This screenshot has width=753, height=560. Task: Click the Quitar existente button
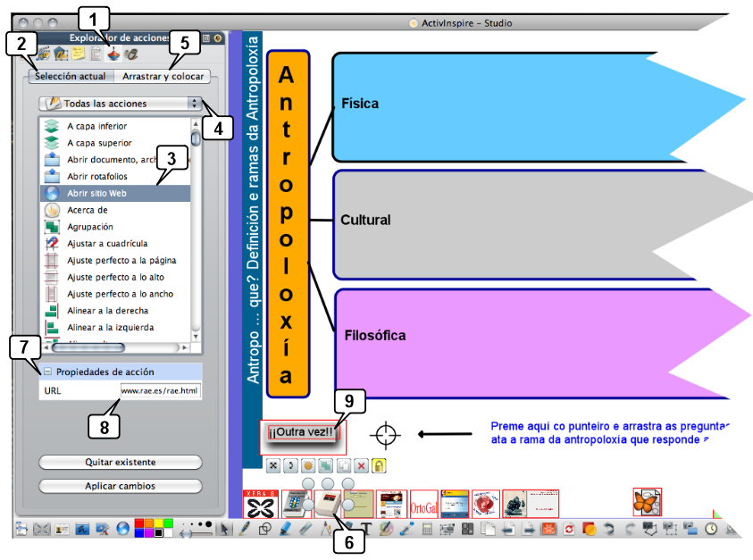click(x=121, y=463)
